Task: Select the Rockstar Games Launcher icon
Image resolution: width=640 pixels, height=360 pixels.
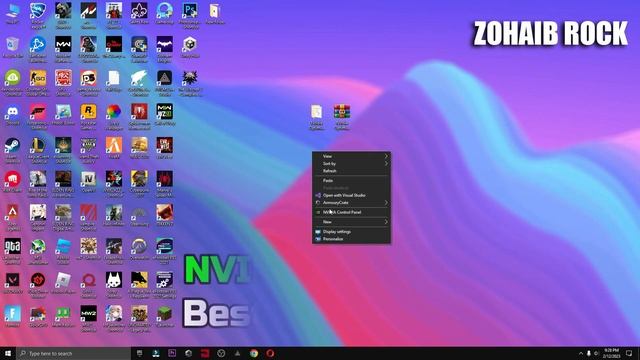Action: [x=89, y=112]
